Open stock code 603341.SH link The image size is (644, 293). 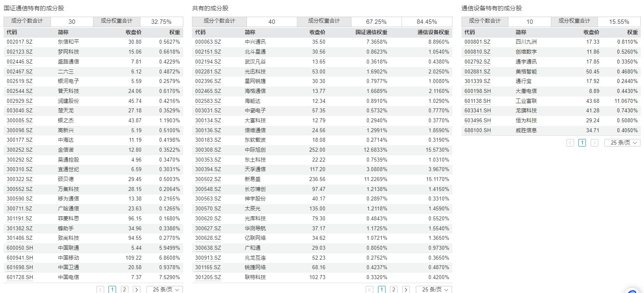[x=477, y=110]
